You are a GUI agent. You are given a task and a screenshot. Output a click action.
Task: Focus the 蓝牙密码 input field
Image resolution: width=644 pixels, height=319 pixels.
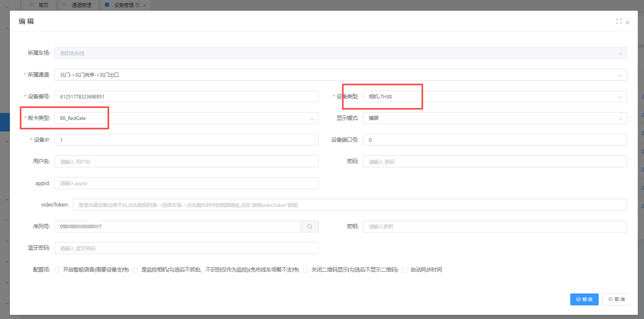(x=186, y=248)
